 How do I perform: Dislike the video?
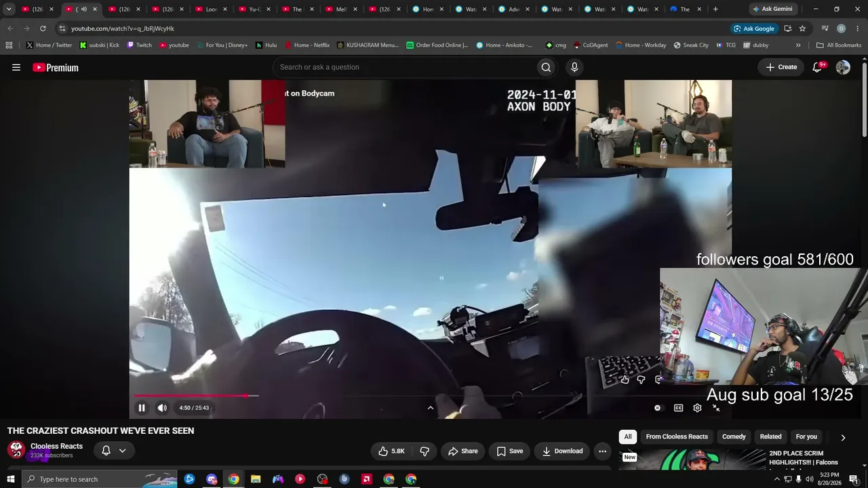pos(425,451)
